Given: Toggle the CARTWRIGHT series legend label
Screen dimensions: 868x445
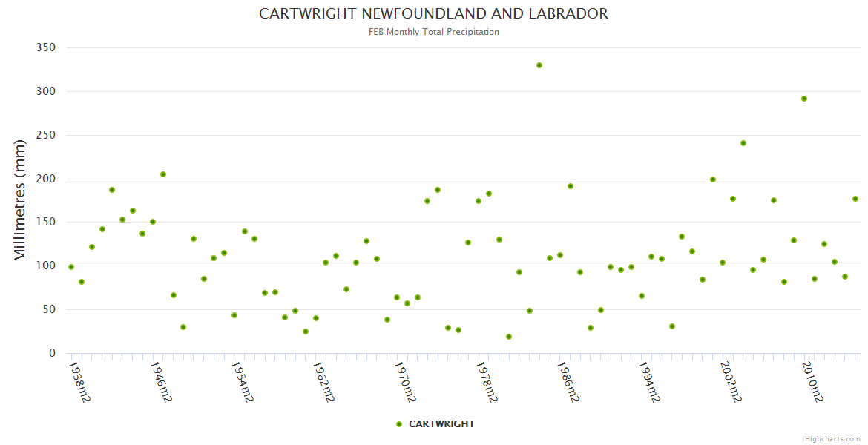Looking at the screenshot, I should pyautogui.click(x=441, y=424).
